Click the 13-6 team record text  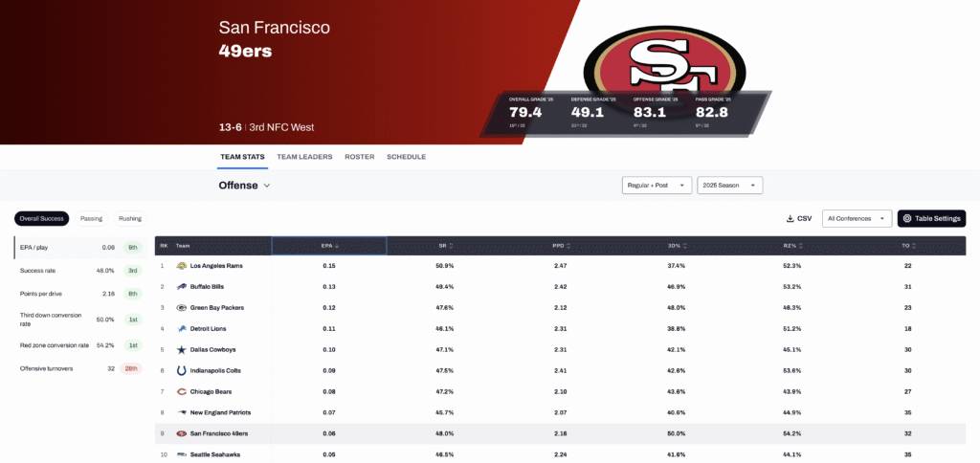pyautogui.click(x=230, y=127)
